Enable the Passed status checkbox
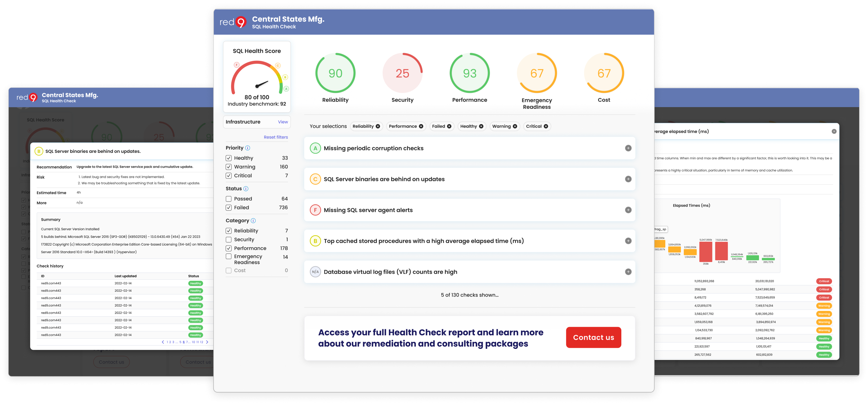Screen dimensions: 868x405 coord(228,199)
